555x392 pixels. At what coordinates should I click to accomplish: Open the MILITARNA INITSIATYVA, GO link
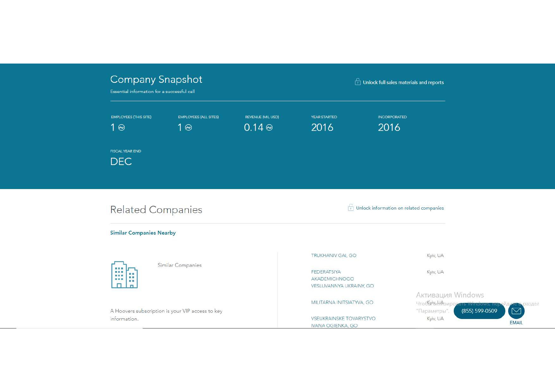(342, 303)
